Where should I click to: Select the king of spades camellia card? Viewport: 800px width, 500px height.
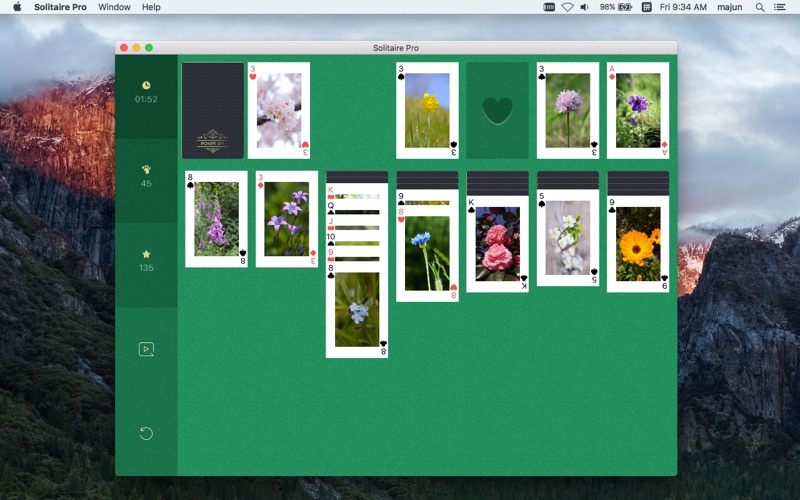497,244
